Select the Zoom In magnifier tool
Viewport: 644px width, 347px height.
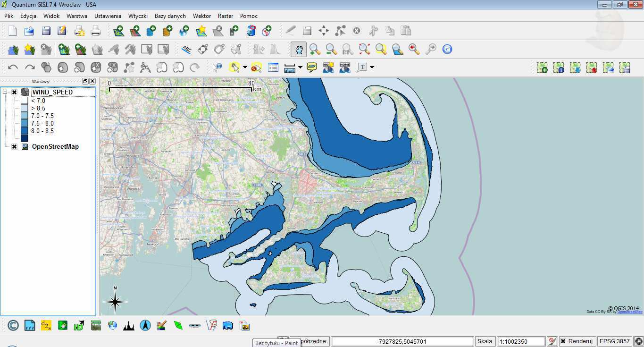click(315, 49)
